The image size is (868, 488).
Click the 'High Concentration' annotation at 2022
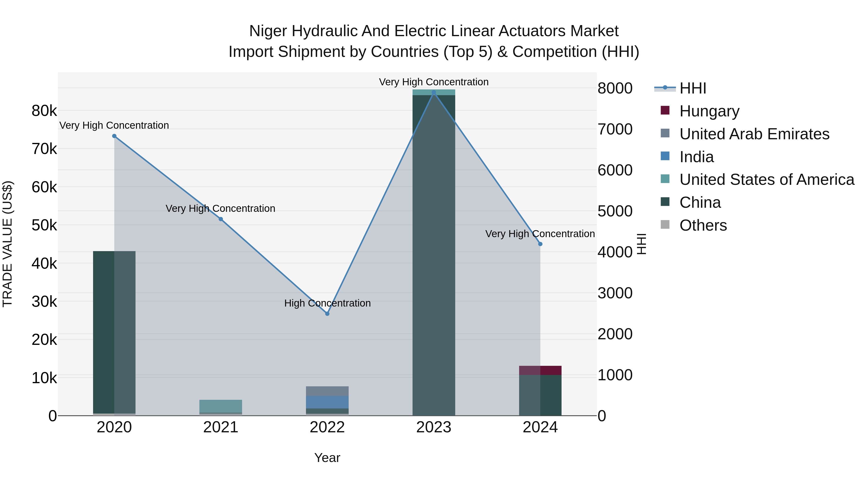tap(327, 303)
